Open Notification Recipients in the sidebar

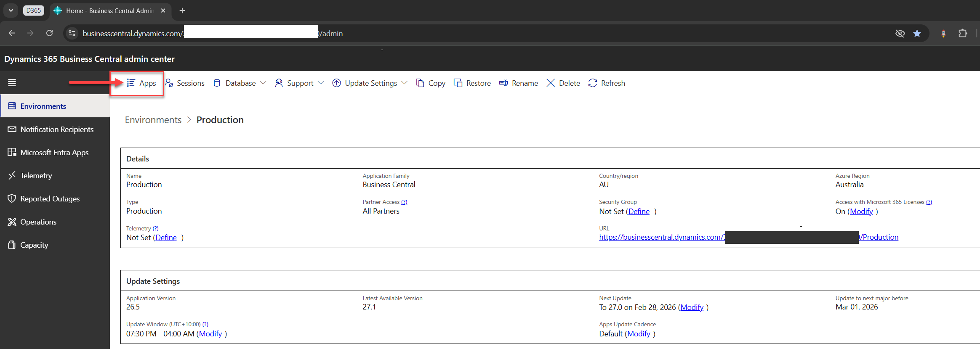click(55, 130)
